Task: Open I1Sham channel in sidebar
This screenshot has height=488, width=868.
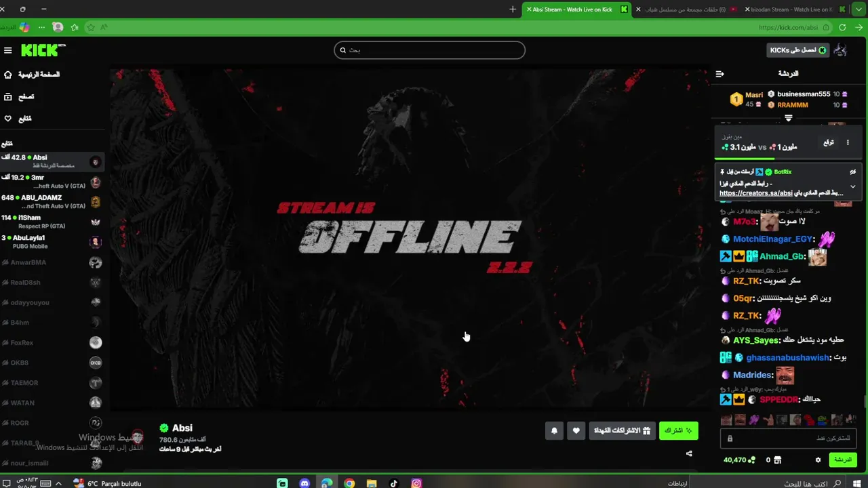Action: coord(52,222)
